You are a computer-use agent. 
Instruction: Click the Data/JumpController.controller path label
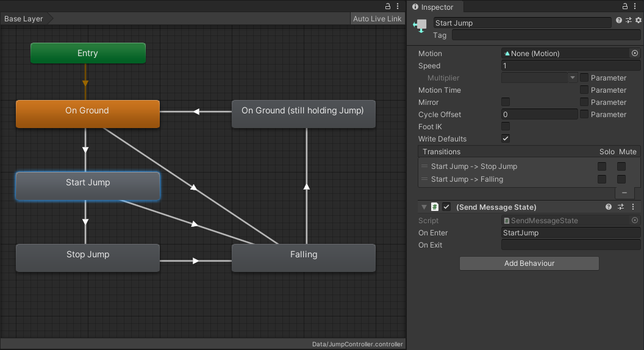click(357, 345)
